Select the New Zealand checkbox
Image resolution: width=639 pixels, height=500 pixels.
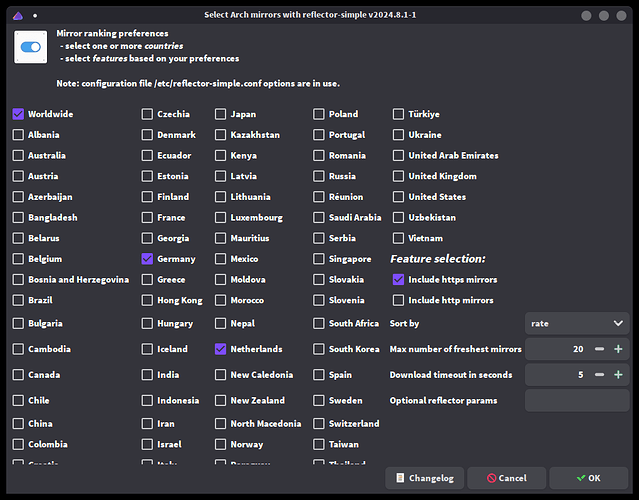pyautogui.click(x=220, y=401)
